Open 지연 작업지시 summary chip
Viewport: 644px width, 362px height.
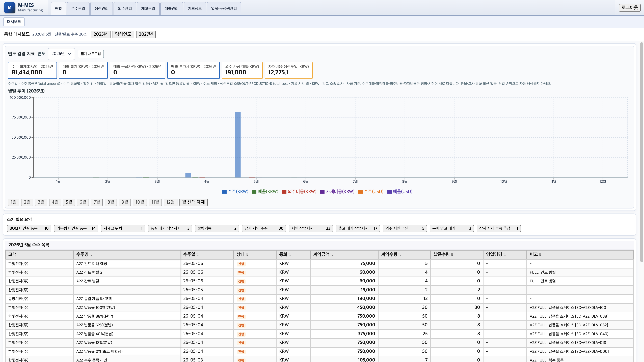point(311,228)
